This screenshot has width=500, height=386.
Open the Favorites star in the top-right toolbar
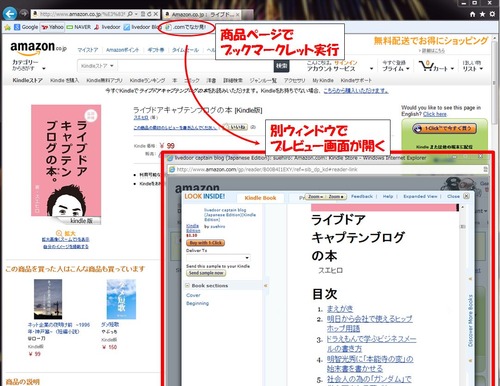click(x=482, y=14)
